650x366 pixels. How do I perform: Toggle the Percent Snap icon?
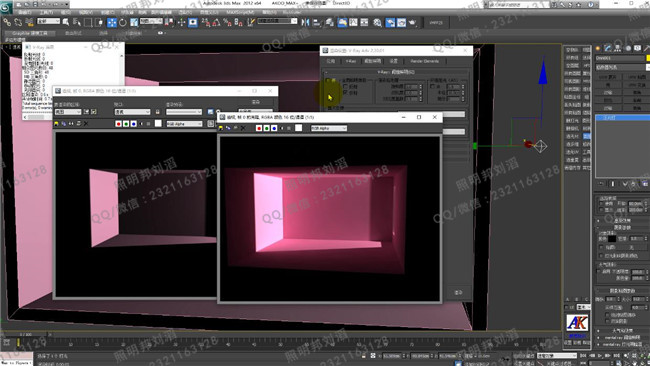[227, 22]
